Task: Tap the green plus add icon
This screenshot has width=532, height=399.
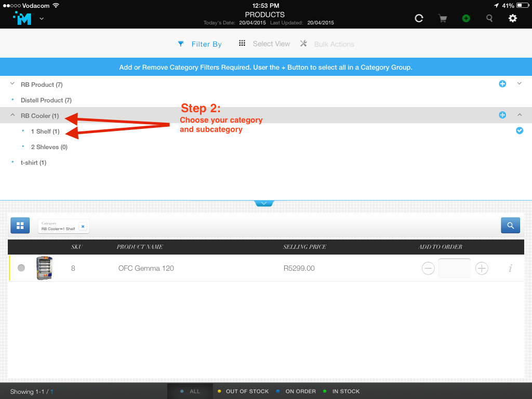Action: pyautogui.click(x=466, y=18)
